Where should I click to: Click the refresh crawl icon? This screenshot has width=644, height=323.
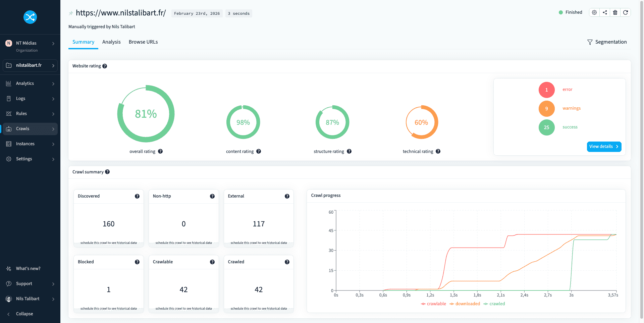[626, 12]
